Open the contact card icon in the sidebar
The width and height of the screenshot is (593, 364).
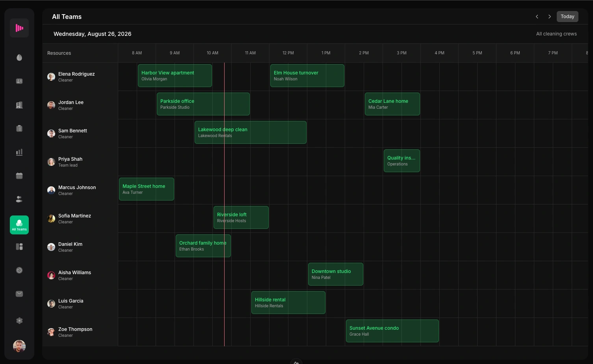coord(19,81)
